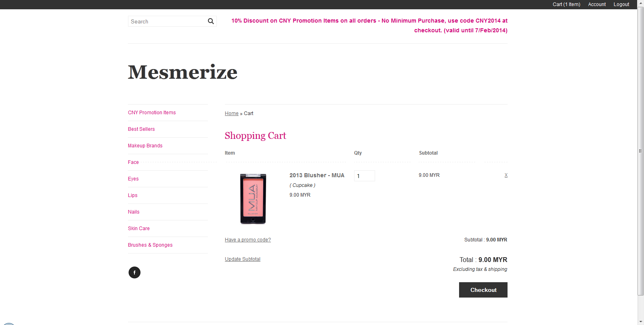Image resolution: width=644 pixels, height=325 pixels.
Task: Open Brushes & Sponges category
Action: [150, 245]
